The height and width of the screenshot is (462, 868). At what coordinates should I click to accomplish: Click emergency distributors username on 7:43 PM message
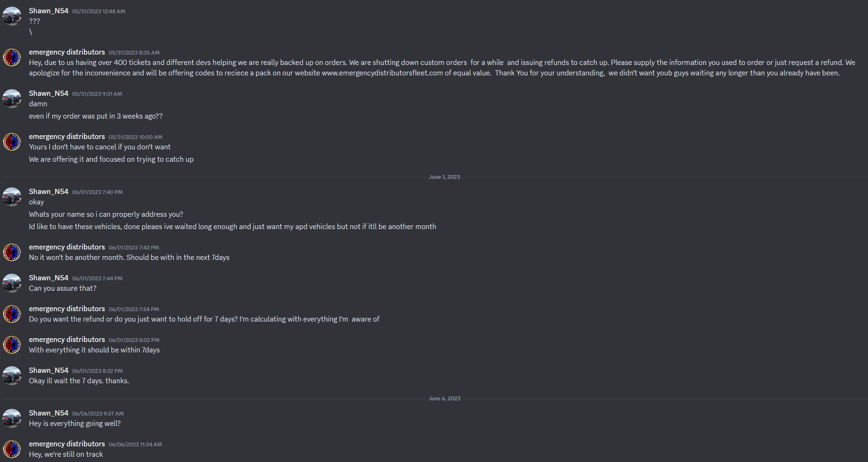[x=66, y=247]
